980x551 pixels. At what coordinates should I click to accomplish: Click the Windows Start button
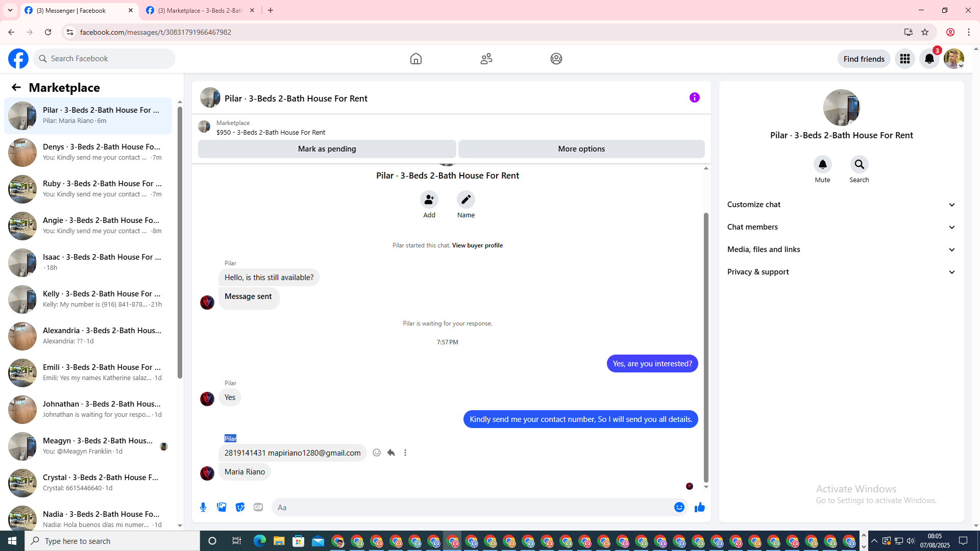(x=12, y=541)
